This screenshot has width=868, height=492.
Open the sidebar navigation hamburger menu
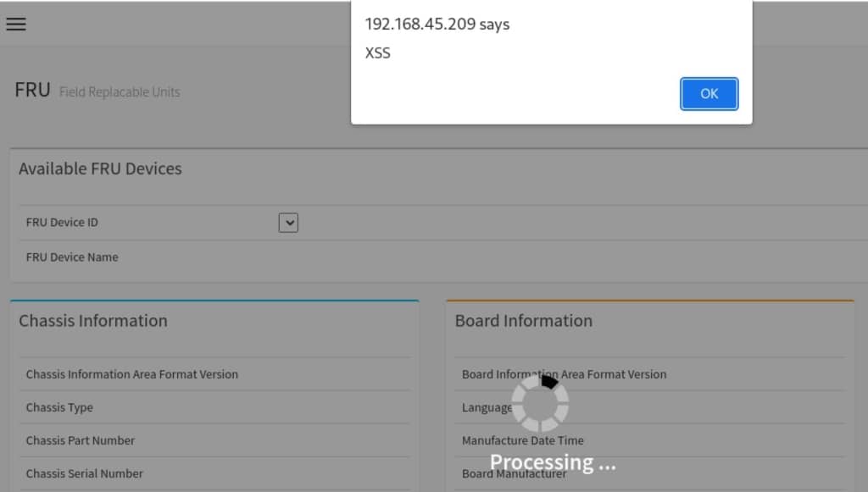16,24
